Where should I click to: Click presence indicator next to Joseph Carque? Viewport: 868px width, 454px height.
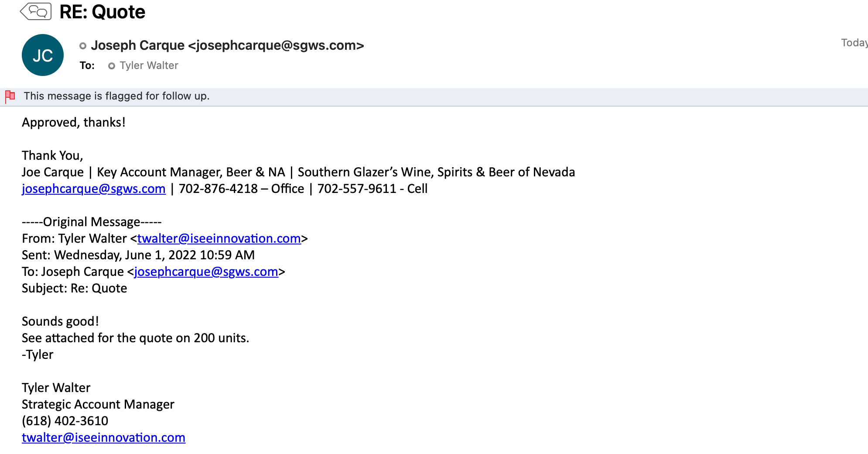[x=83, y=46]
